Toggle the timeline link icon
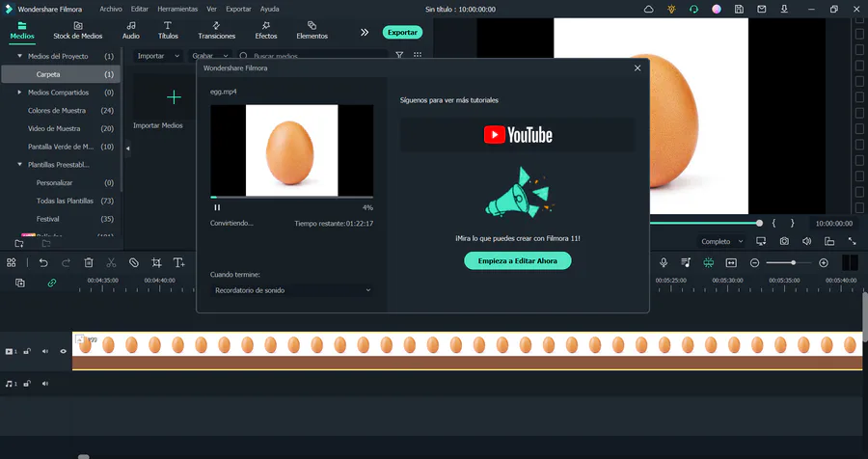Viewport: 868px width, 459px height. tap(52, 283)
